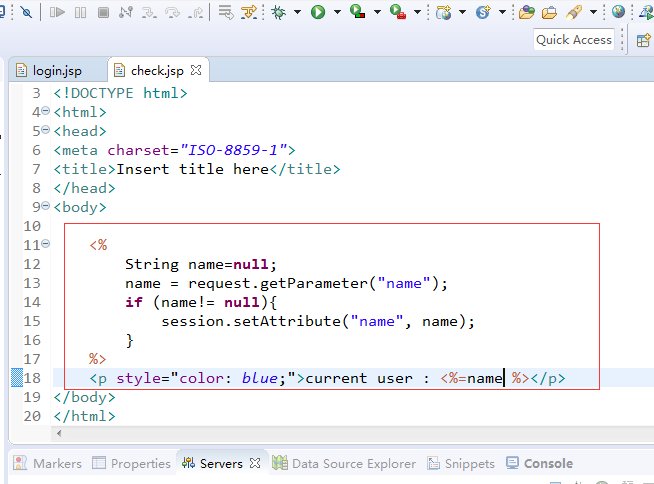654x484 pixels.
Task: Launch the Debug bug icon
Action: tap(278, 12)
